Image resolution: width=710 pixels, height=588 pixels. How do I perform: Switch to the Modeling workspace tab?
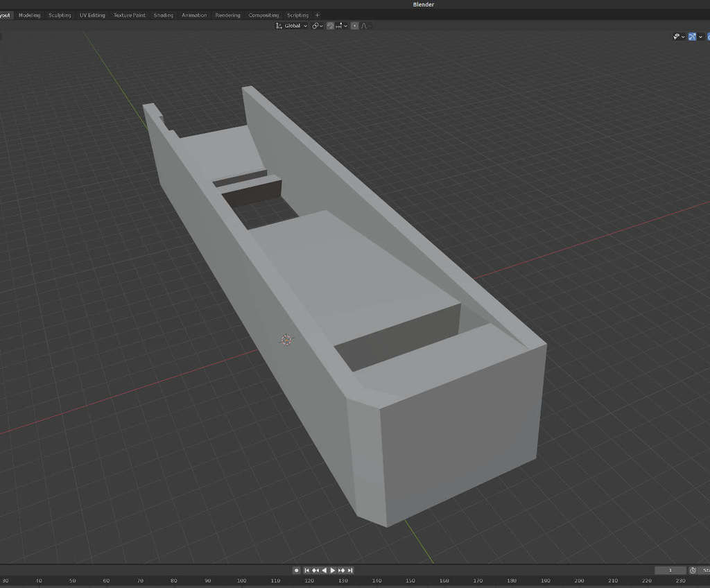[x=29, y=15]
